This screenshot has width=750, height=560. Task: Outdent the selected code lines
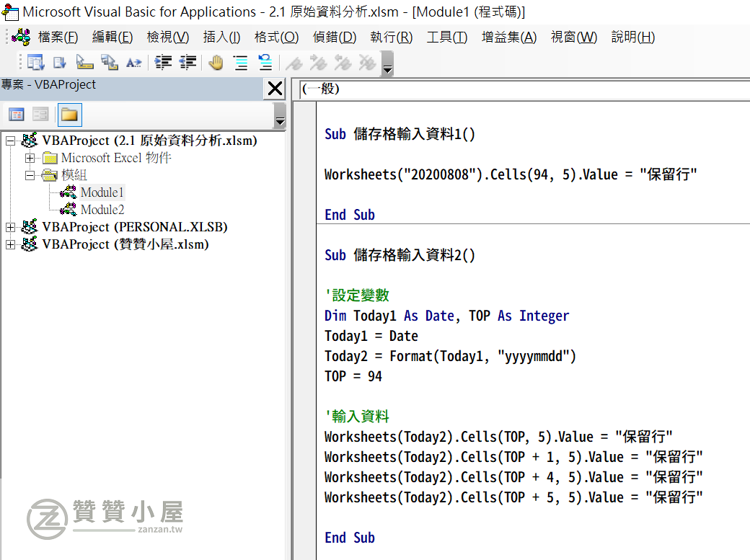pyautogui.click(x=187, y=63)
